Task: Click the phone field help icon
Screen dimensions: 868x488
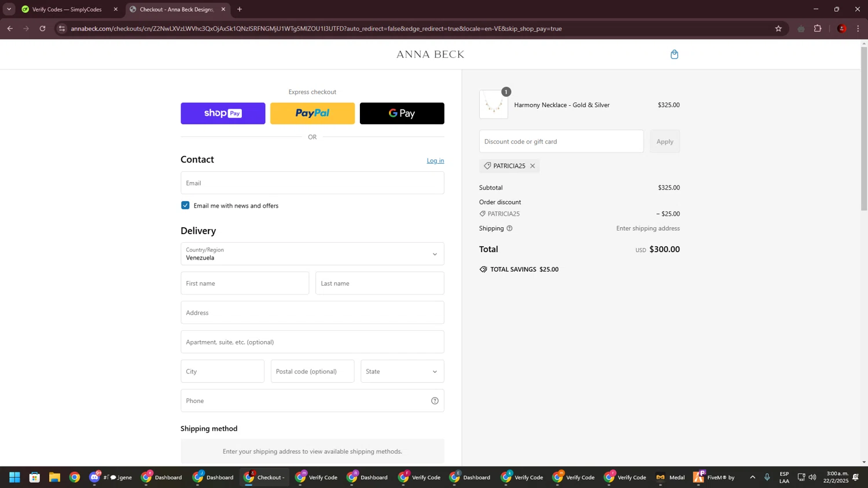Action: (435, 401)
